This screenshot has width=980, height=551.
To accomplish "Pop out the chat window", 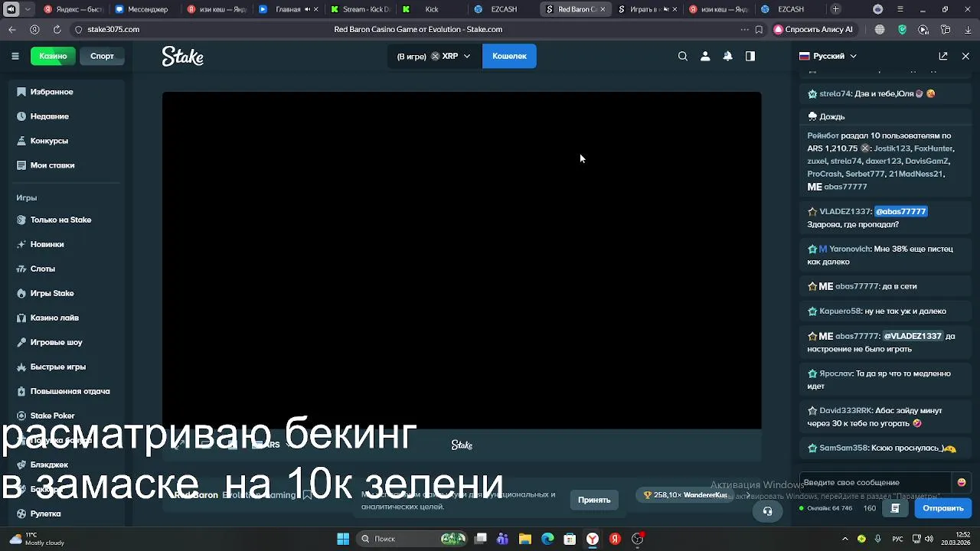I will pos(943,56).
